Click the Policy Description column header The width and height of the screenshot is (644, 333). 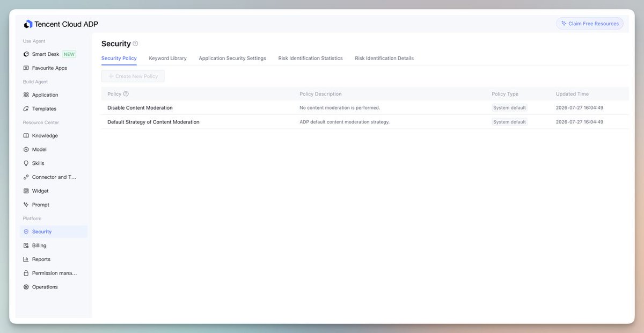[320, 94]
